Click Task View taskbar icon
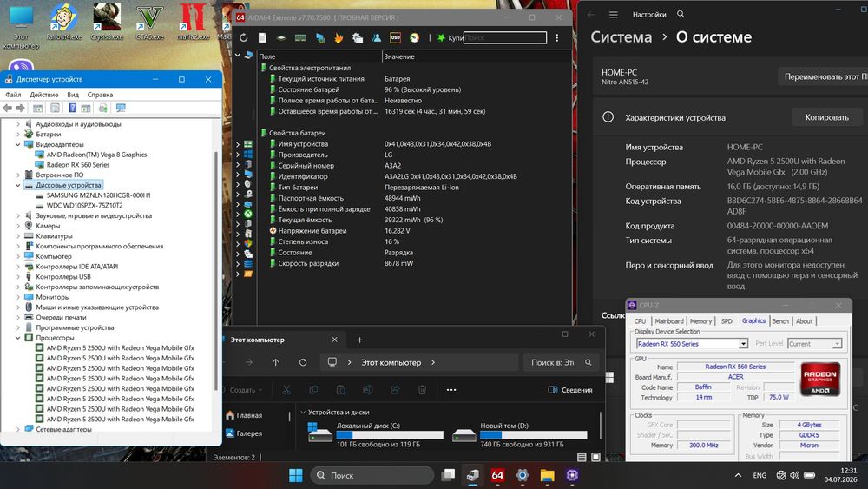Image resolution: width=868 pixels, height=489 pixels. click(x=448, y=475)
